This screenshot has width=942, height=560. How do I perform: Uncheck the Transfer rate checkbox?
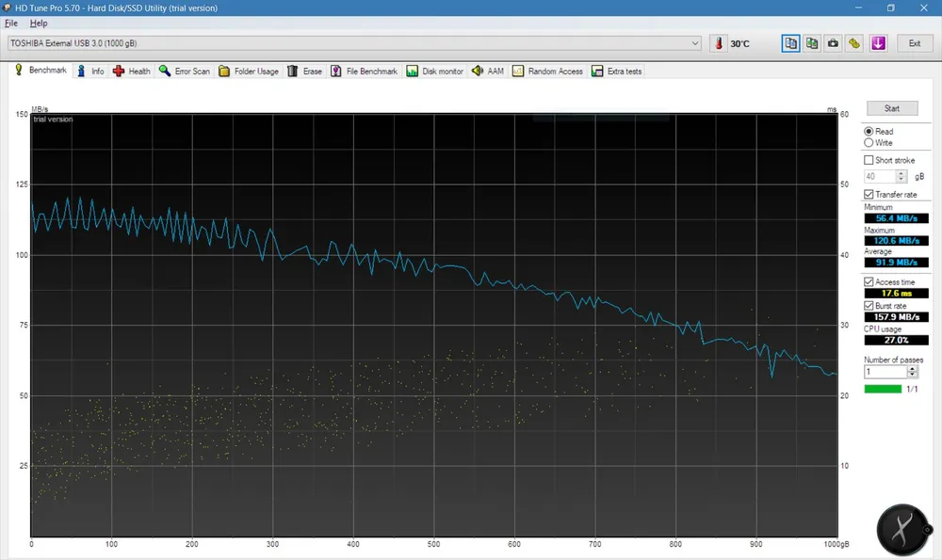coord(869,195)
